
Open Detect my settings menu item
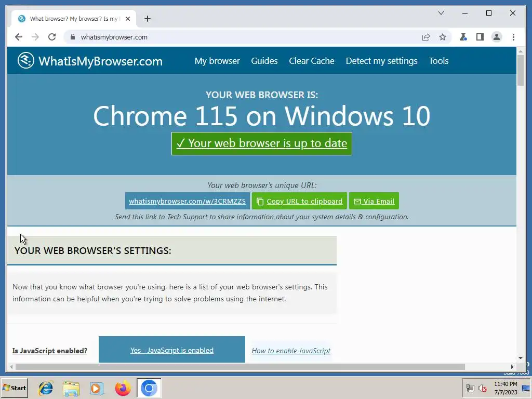[381, 61]
